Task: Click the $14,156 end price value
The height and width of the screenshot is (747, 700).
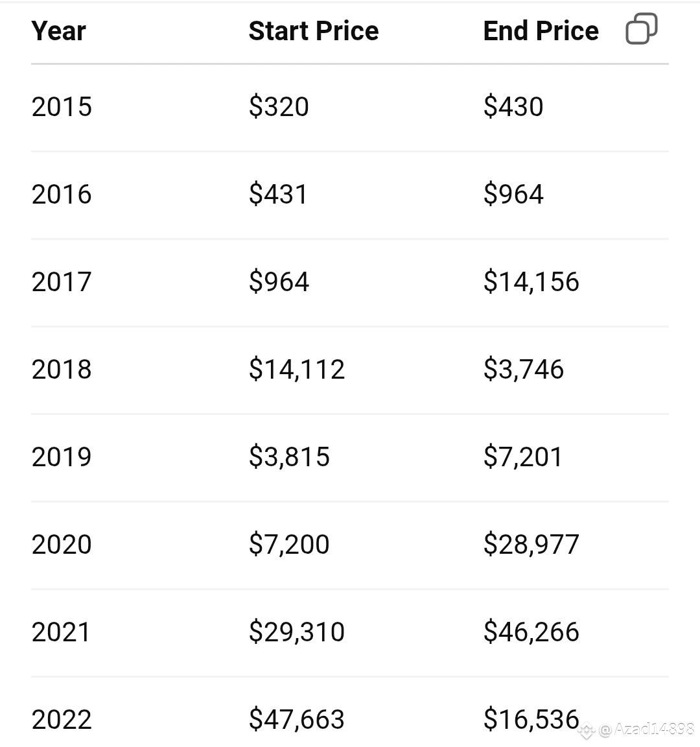Action: click(x=531, y=281)
